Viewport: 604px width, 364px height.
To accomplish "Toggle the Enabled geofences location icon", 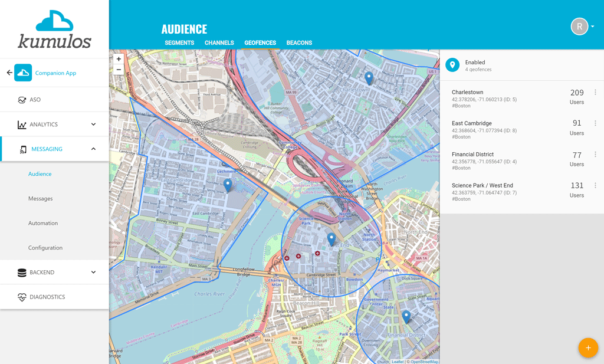I will tap(452, 65).
